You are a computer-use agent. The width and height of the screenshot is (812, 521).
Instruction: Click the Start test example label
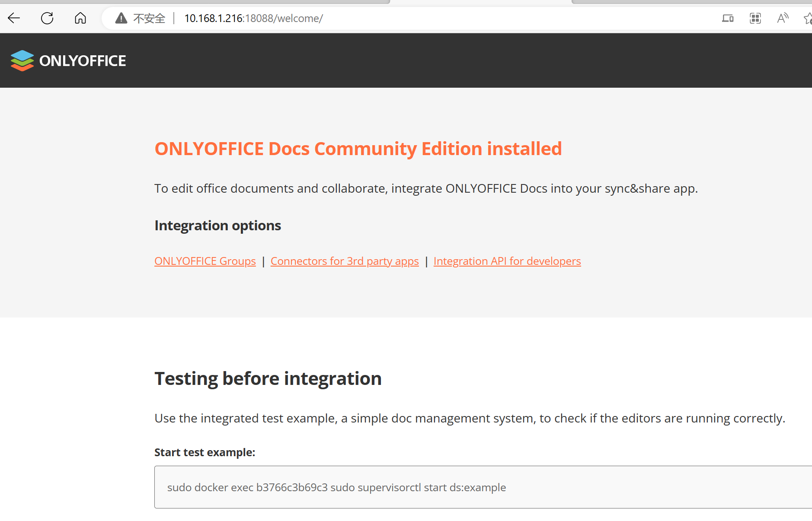point(205,452)
